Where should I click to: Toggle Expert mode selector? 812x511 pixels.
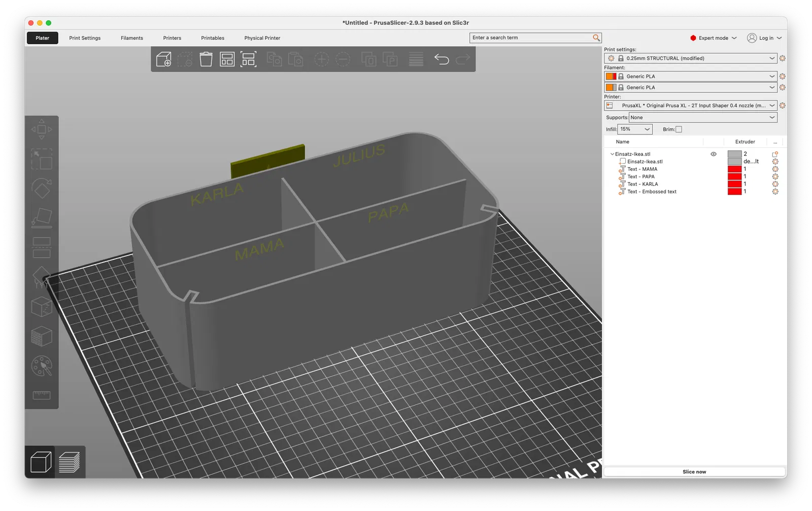click(x=713, y=38)
